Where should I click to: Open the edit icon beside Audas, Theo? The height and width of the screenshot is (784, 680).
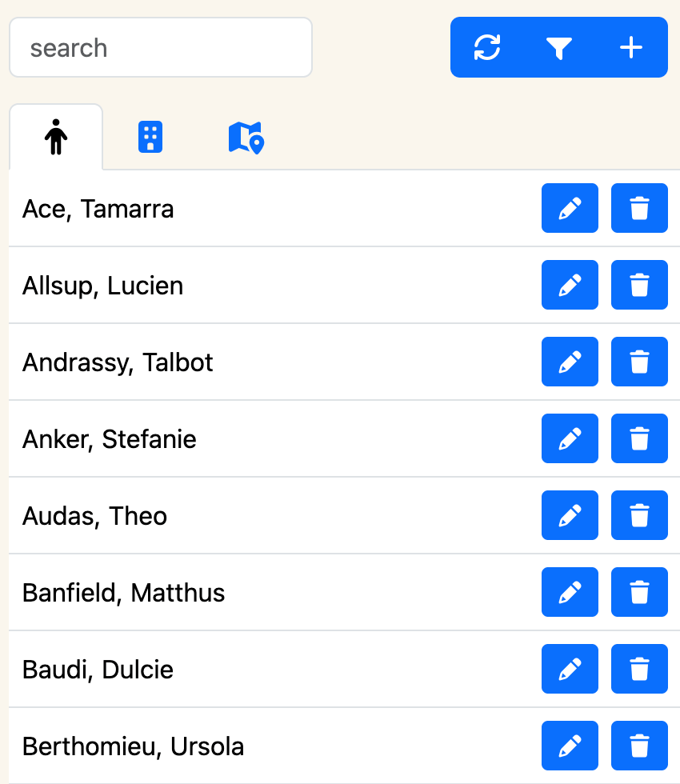click(570, 515)
